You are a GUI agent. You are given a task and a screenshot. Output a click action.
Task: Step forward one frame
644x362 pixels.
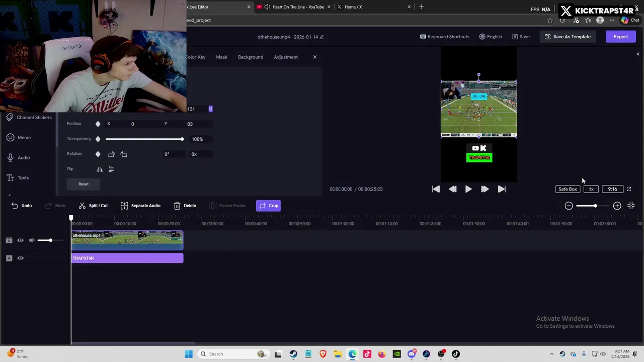tap(485, 189)
